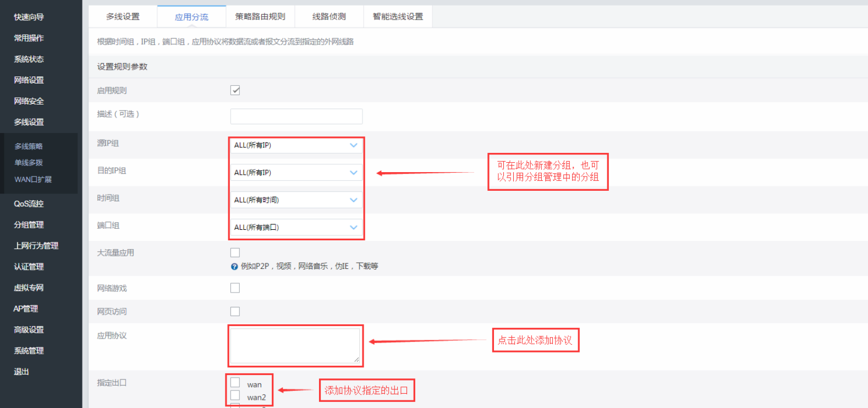Expand the 端口组 dropdown

coord(296,227)
